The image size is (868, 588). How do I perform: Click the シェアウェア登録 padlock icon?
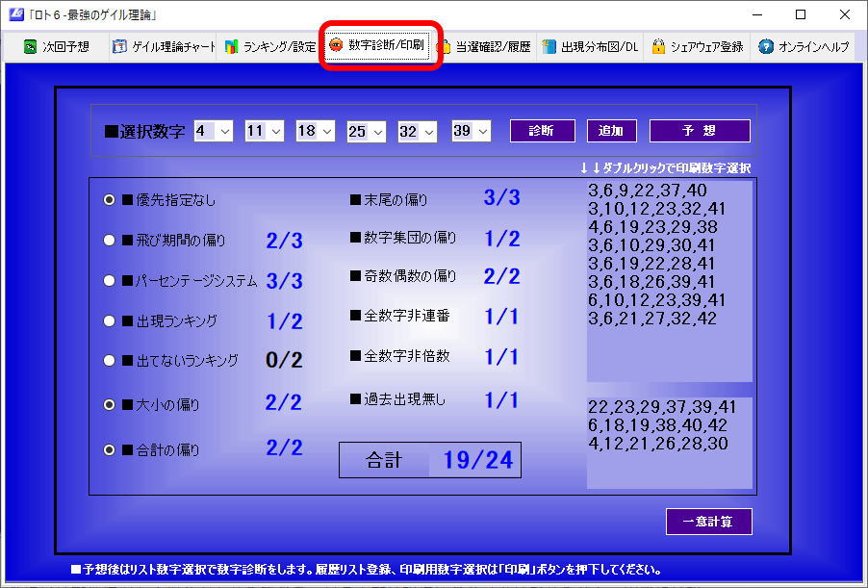(658, 46)
